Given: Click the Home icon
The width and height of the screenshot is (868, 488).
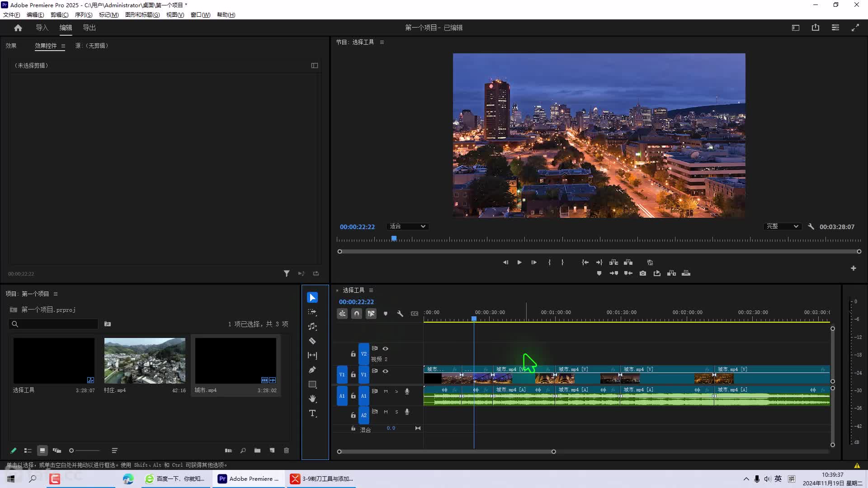Looking at the screenshot, I should (x=18, y=28).
